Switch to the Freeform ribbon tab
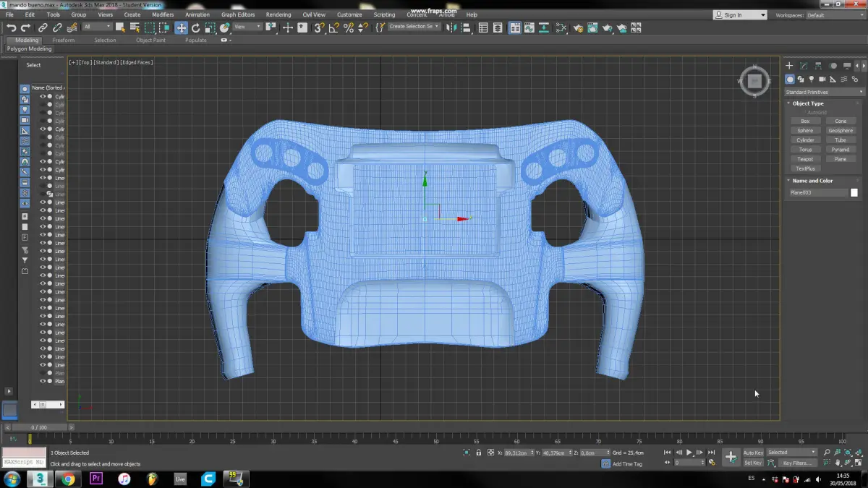Viewport: 868px width, 488px height. 64,40
